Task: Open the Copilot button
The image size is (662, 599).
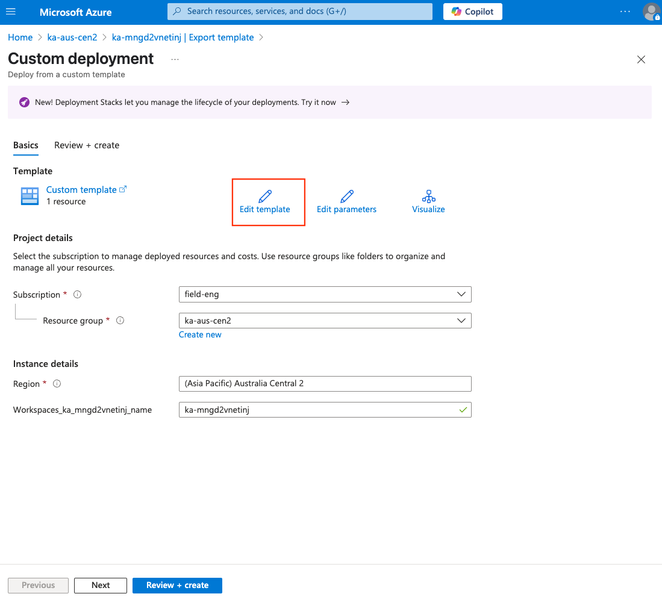Action: (473, 12)
